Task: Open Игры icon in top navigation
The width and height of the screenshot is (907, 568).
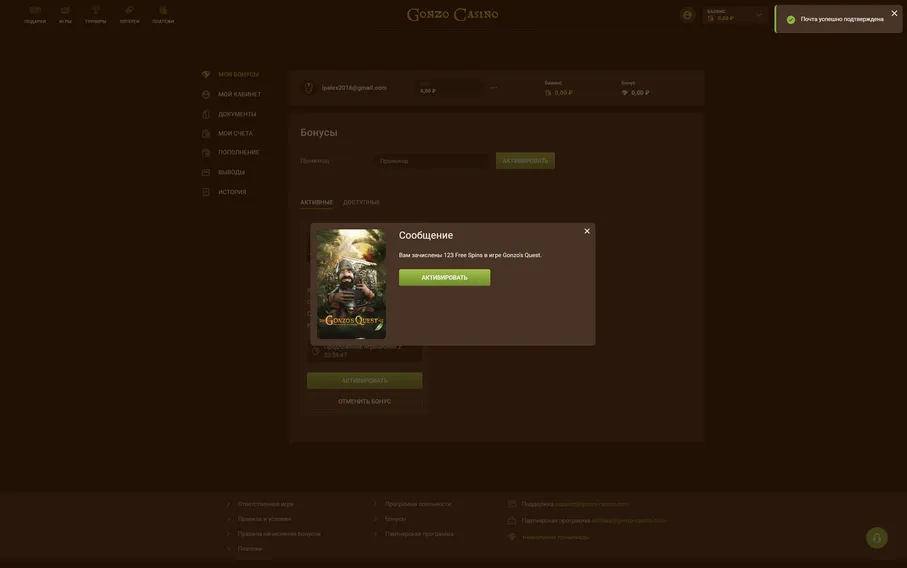Action: tap(65, 14)
